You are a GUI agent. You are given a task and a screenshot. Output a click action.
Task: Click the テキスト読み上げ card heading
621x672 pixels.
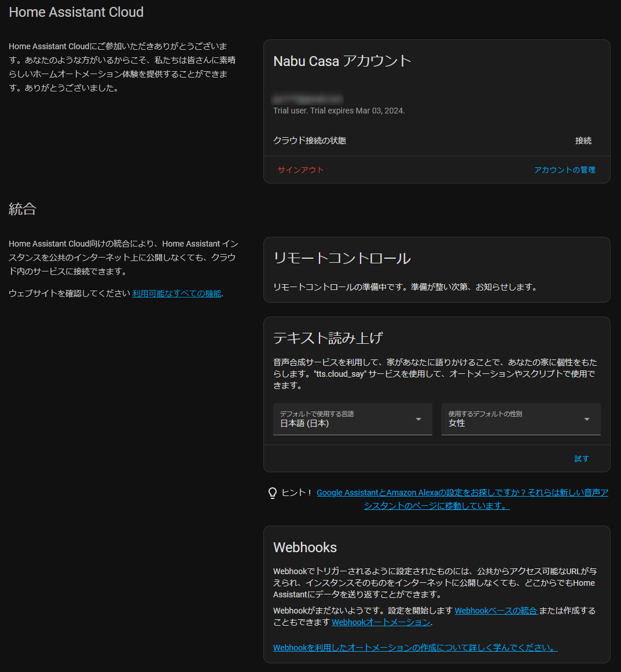pos(328,337)
